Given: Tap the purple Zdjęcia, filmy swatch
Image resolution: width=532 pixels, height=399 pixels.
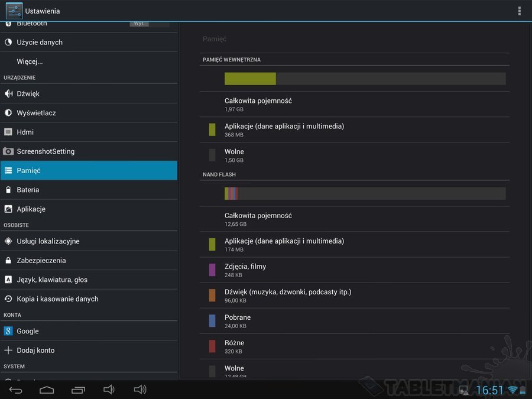Looking at the screenshot, I should (x=212, y=270).
